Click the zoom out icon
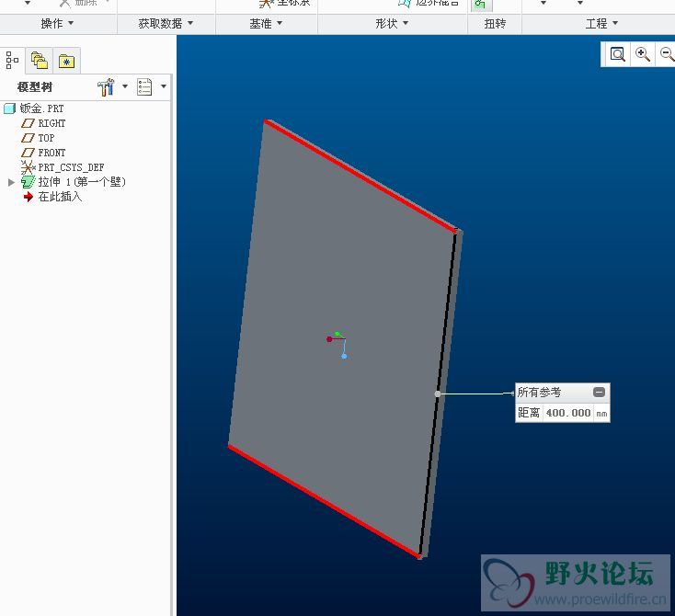The width and height of the screenshot is (675, 616). (x=667, y=54)
